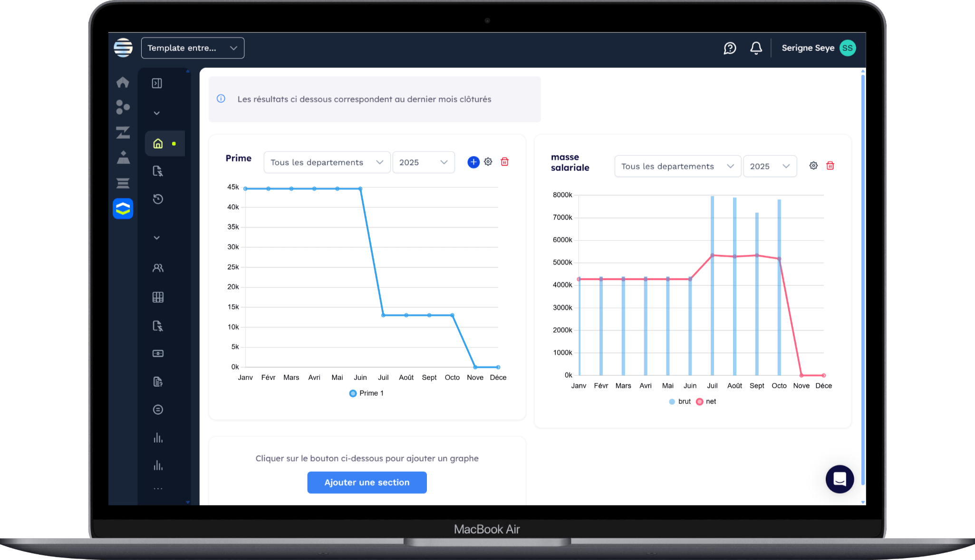Open Prime chart settings gear
Screen dimensions: 975x560
488,162
